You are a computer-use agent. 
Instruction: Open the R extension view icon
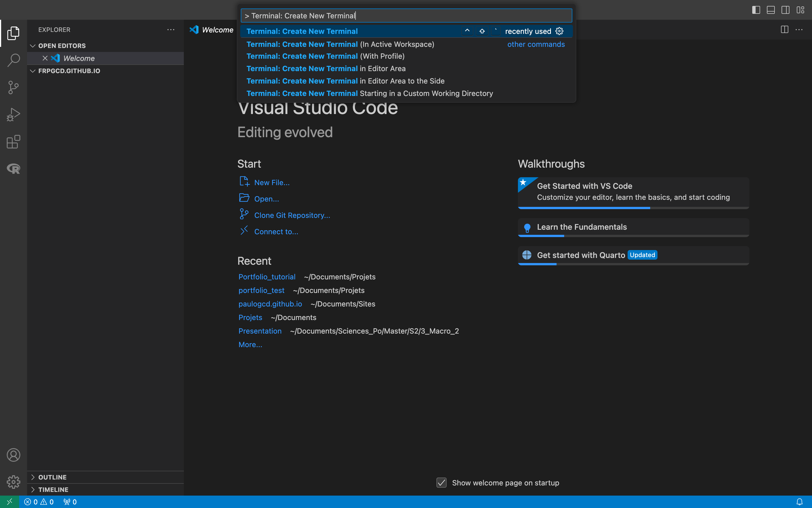point(14,169)
